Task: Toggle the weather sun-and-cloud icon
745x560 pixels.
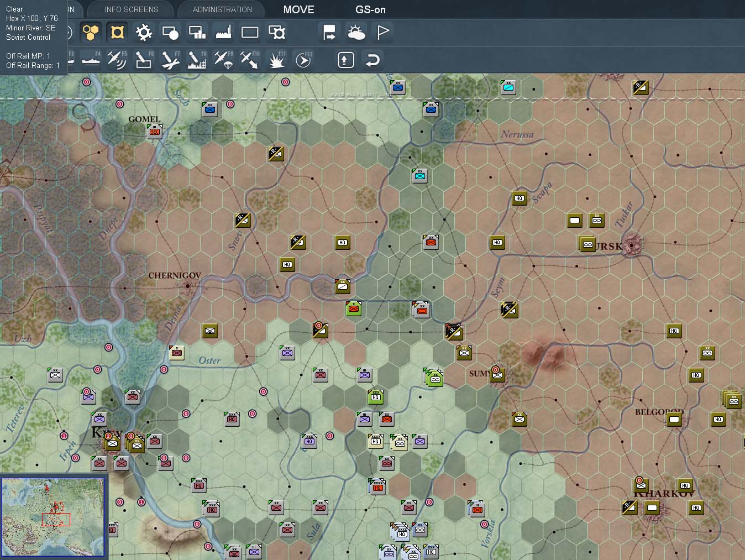Action: [x=356, y=32]
